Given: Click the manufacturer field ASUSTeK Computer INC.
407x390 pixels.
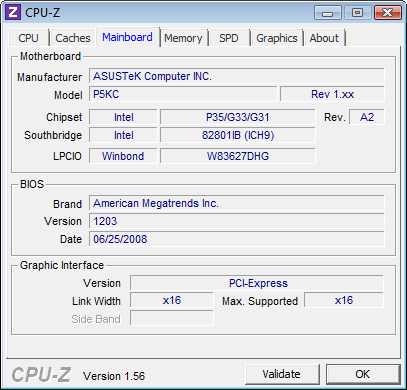Looking at the screenshot, I should 237,76.
